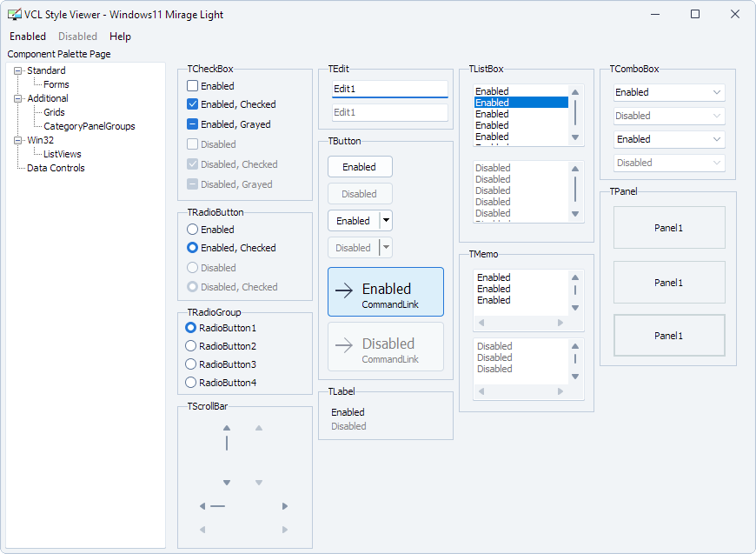
Task: Click the 'Disabled' label text under TLabel
Action: [348, 426]
